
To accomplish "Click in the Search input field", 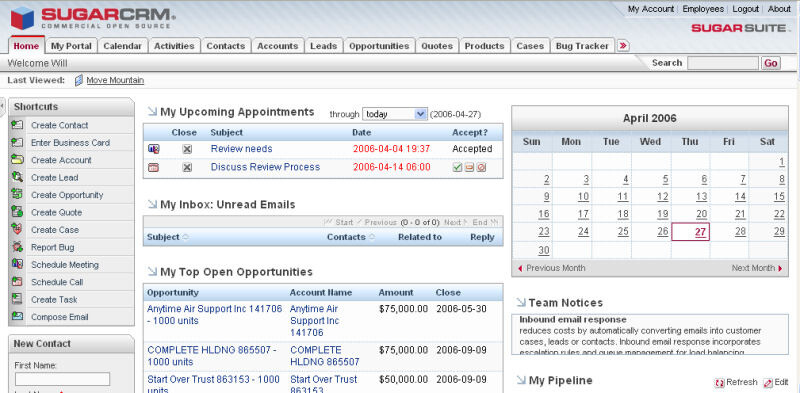I will click(x=722, y=63).
